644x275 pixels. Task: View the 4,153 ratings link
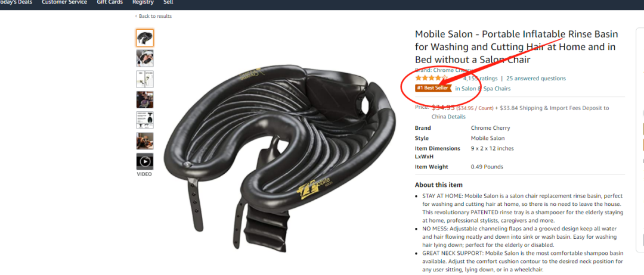pos(480,79)
